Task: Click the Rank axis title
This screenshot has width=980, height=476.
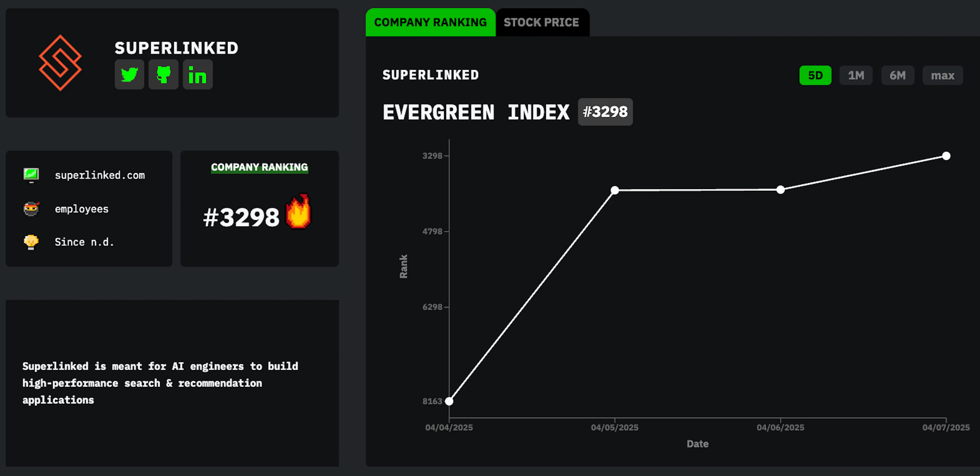Action: 403,267
